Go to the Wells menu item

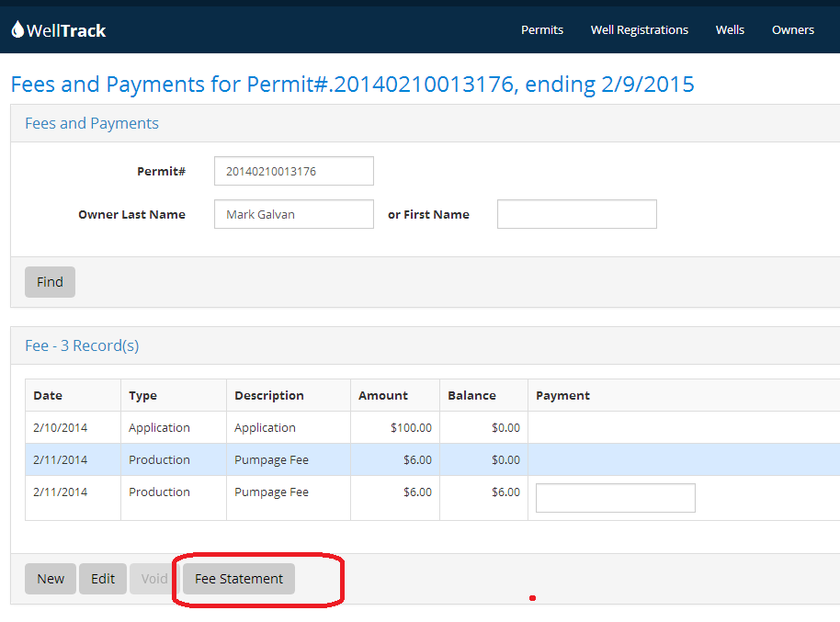730,30
